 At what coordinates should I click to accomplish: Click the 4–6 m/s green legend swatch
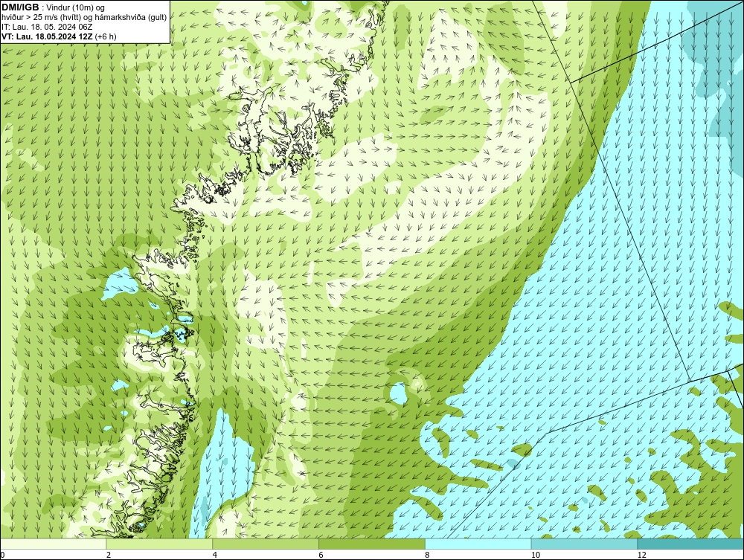click(266, 544)
